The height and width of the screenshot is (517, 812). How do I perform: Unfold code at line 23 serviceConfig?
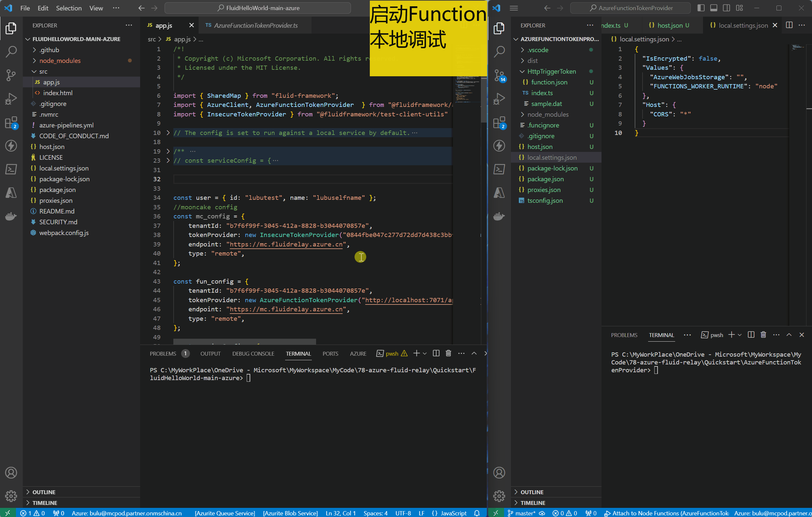pos(168,160)
